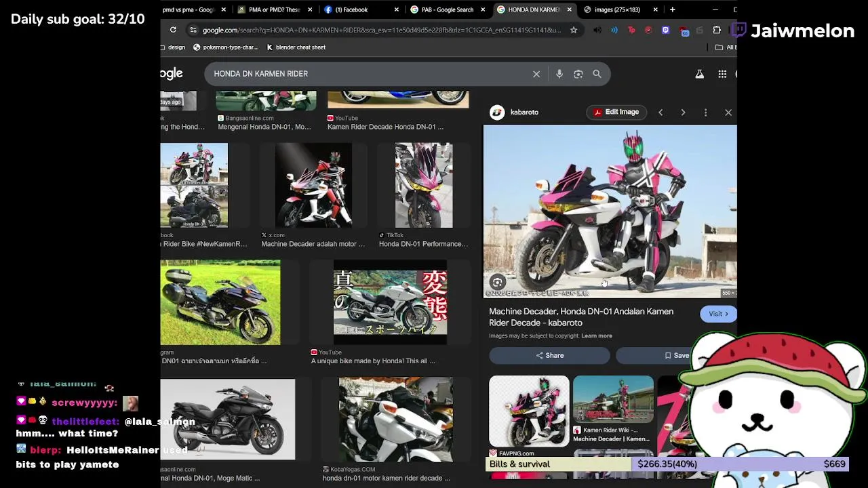Open Search Labs flask icon
The width and height of the screenshot is (868, 488).
700,74
